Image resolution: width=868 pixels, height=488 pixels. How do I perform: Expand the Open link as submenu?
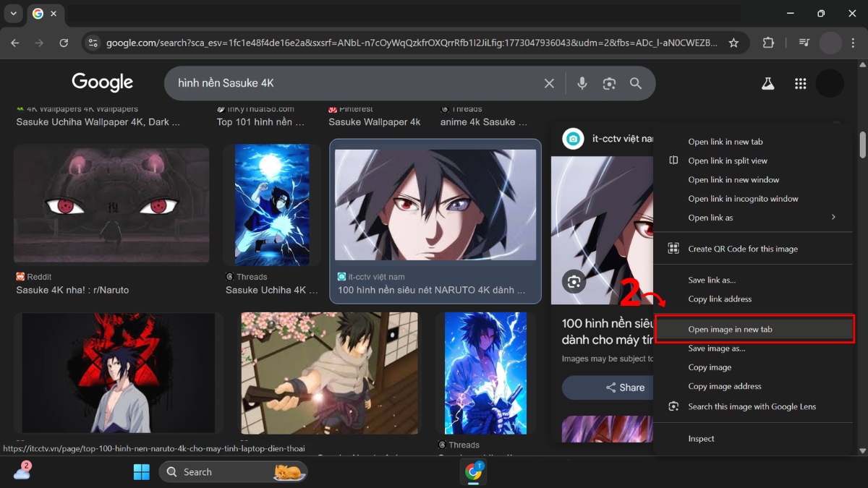tap(710, 217)
